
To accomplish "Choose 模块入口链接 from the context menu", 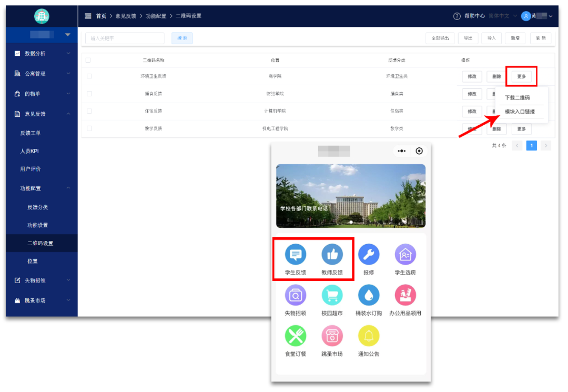I will point(520,112).
